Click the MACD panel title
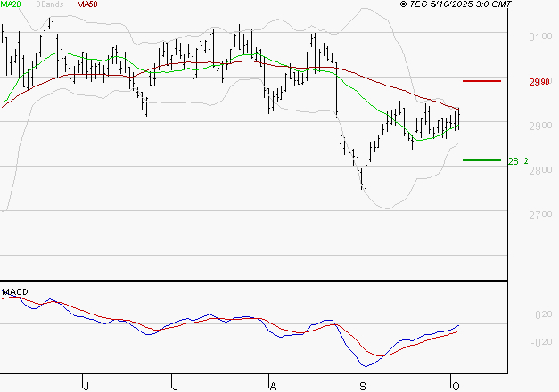Viewport: 559px width, 392px height. (x=15, y=292)
